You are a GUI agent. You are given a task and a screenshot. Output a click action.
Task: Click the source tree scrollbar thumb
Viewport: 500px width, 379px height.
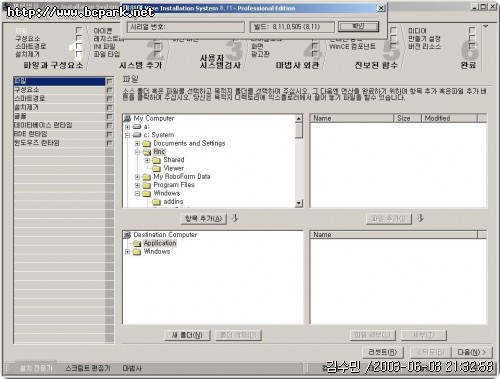coord(299,130)
